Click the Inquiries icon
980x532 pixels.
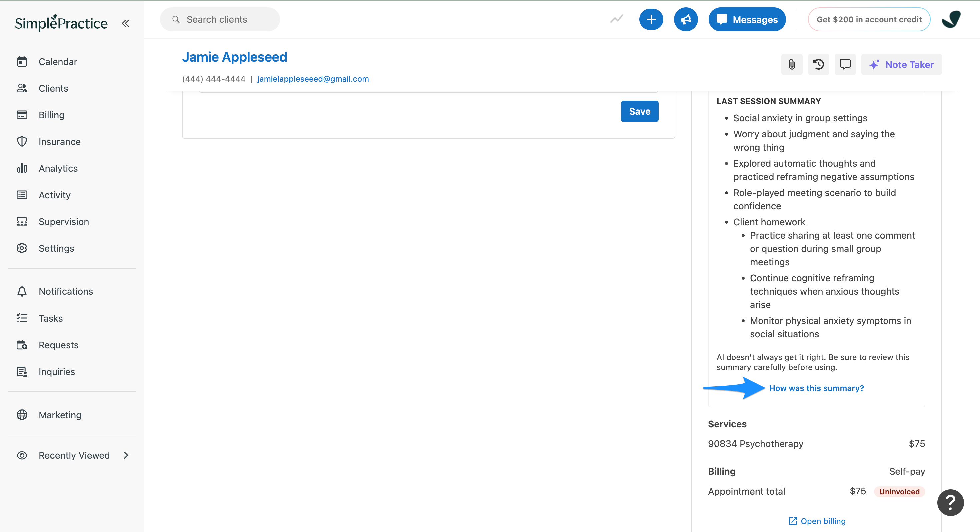tap(22, 371)
